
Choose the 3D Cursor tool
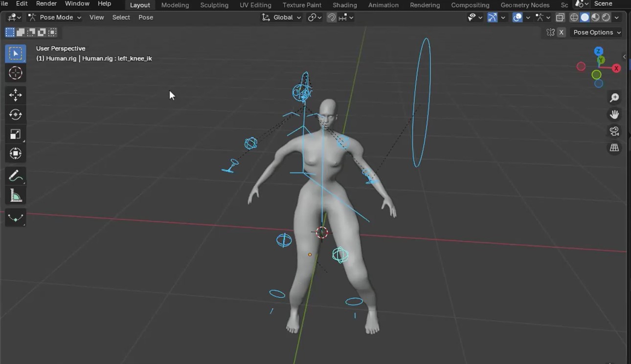[16, 73]
